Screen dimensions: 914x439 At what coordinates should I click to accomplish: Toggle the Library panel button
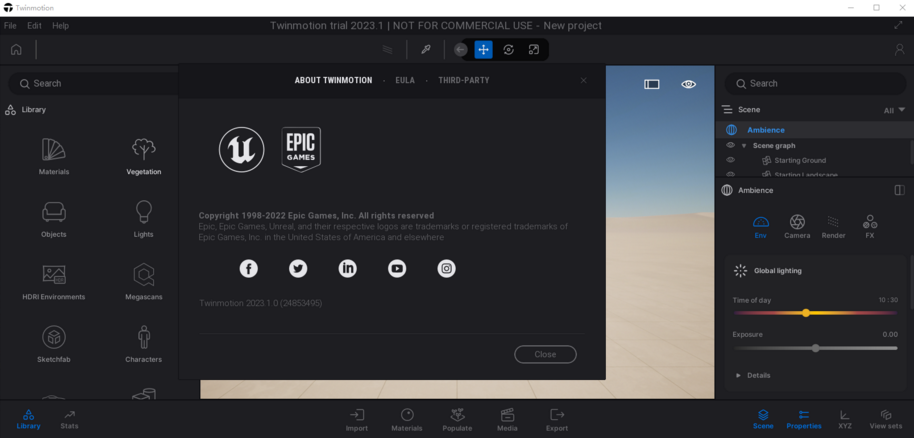pos(28,420)
